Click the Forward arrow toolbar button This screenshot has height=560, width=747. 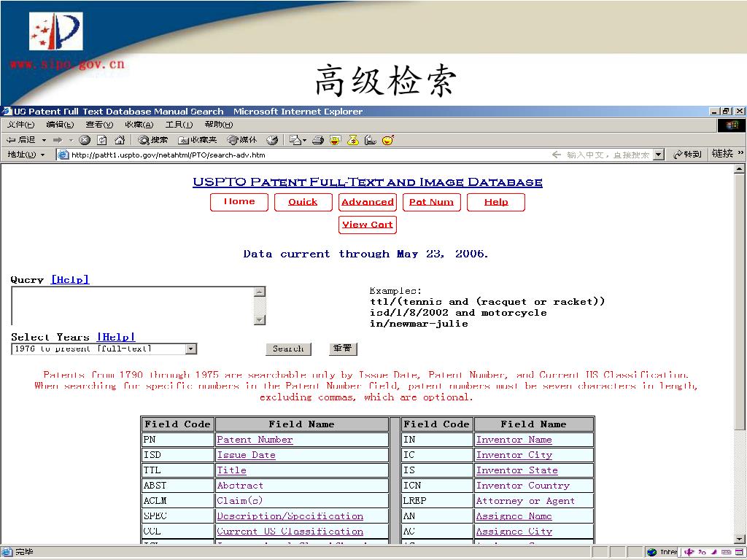tap(58, 140)
